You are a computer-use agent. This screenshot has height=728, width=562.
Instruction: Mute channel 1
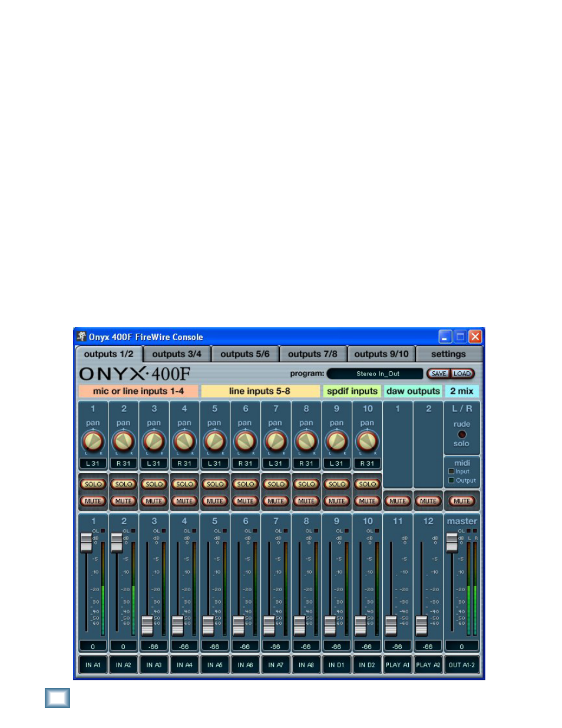coord(93,501)
